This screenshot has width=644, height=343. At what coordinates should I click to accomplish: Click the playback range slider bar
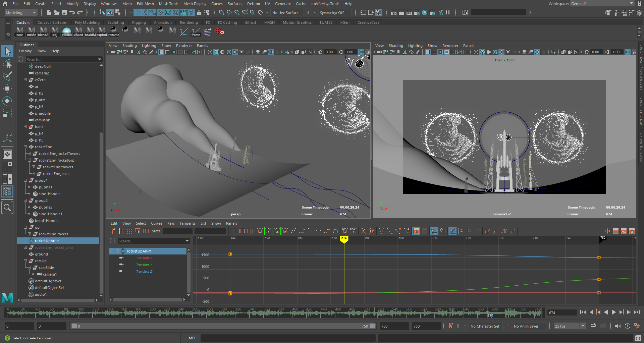tap(223, 326)
